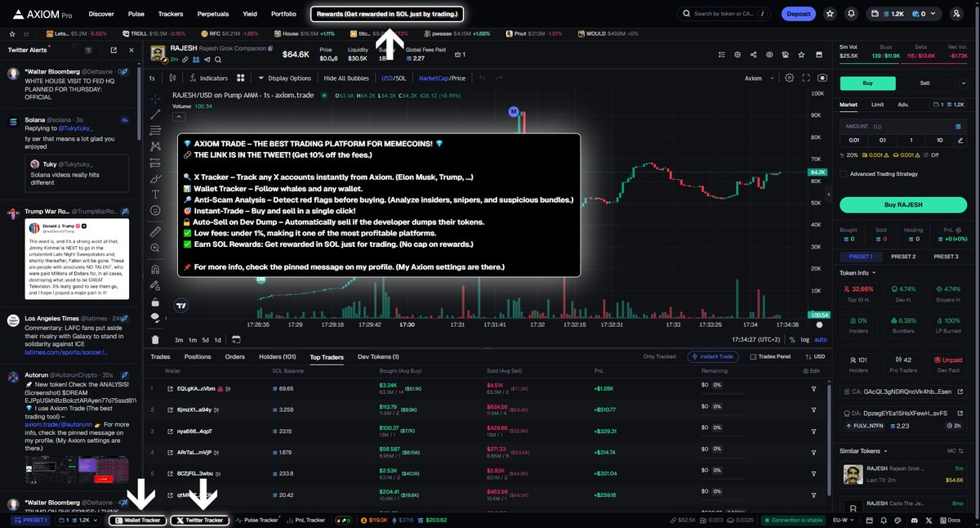Open 1s timeframe selector
980x528 pixels.
point(152,78)
